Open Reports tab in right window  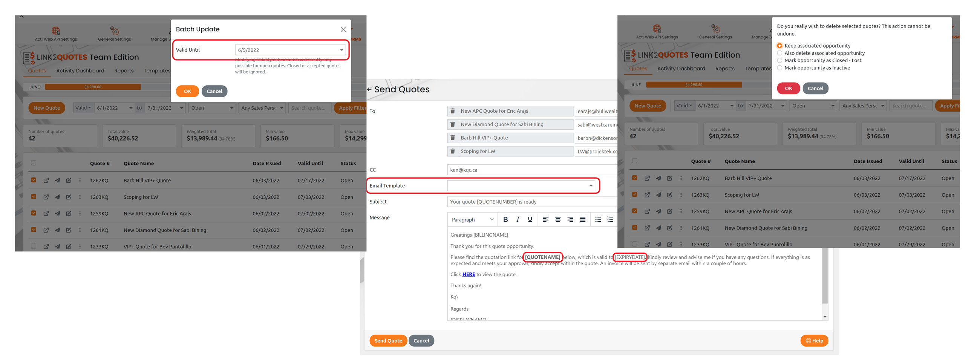pyautogui.click(x=725, y=69)
